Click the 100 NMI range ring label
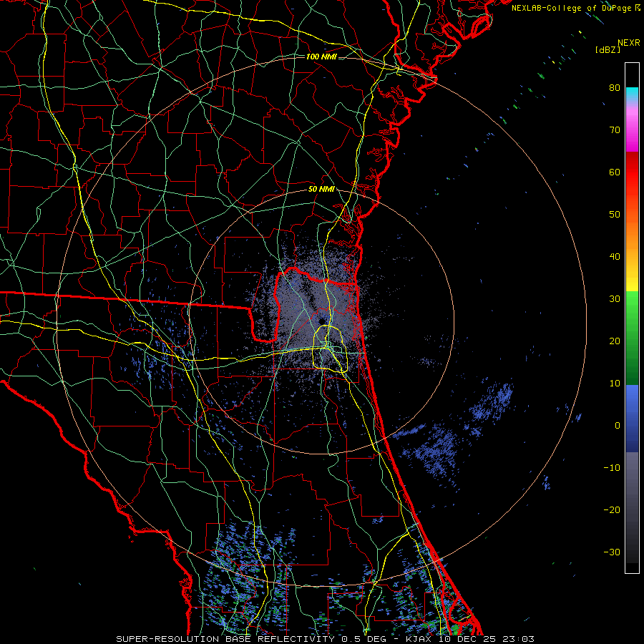Viewport: 644px width, 644px height. (x=321, y=57)
